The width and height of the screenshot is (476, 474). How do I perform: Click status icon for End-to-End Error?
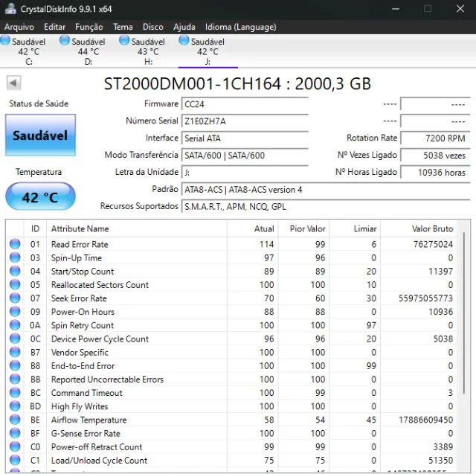click(15, 365)
